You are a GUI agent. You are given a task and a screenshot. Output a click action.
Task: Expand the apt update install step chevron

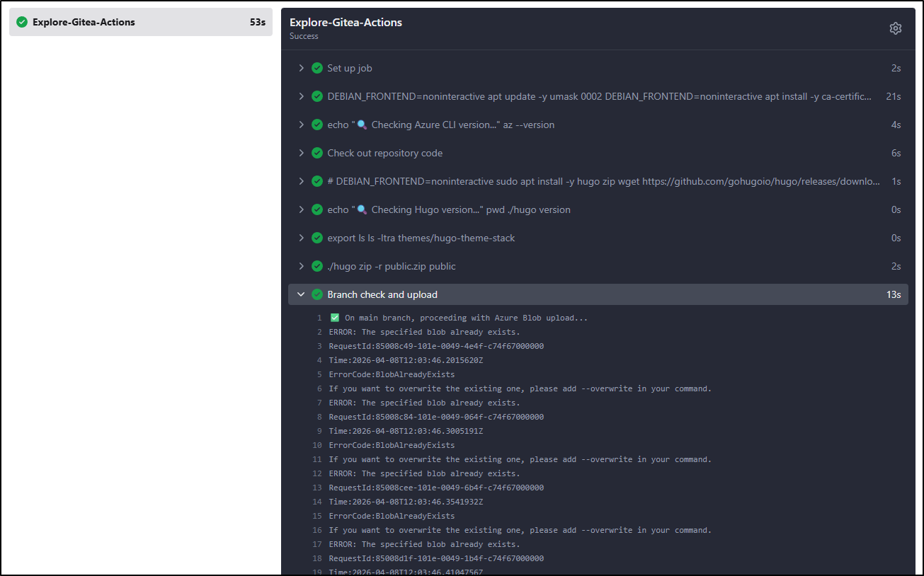[301, 96]
